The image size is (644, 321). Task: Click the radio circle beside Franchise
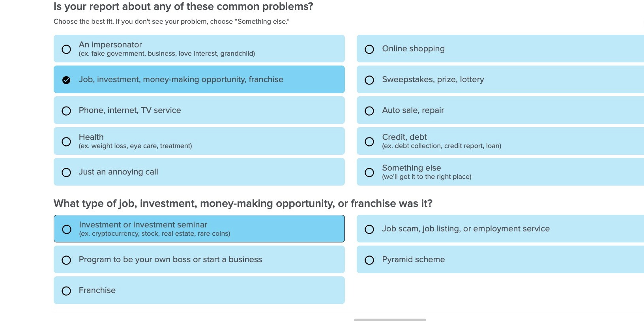[x=66, y=291]
